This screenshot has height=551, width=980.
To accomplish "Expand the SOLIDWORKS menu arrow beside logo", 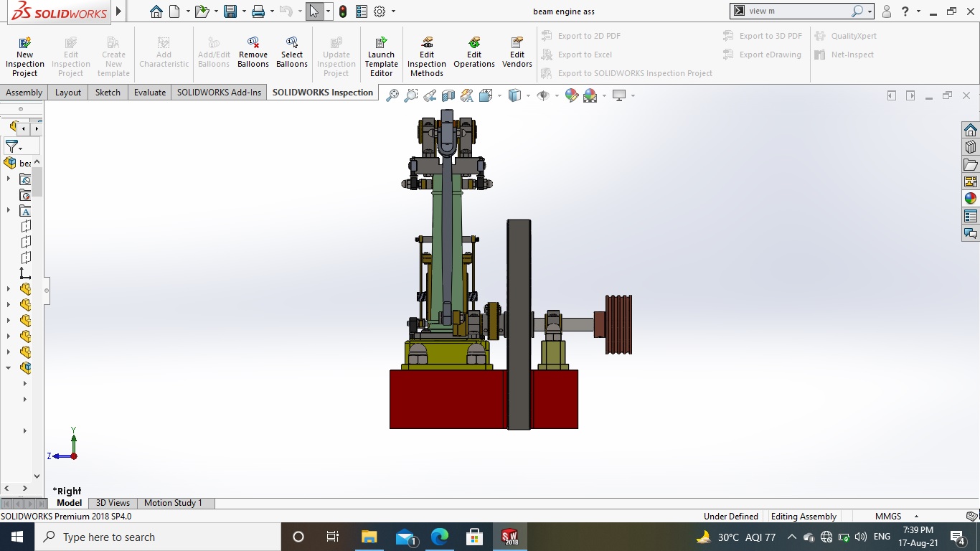I will coord(118,11).
